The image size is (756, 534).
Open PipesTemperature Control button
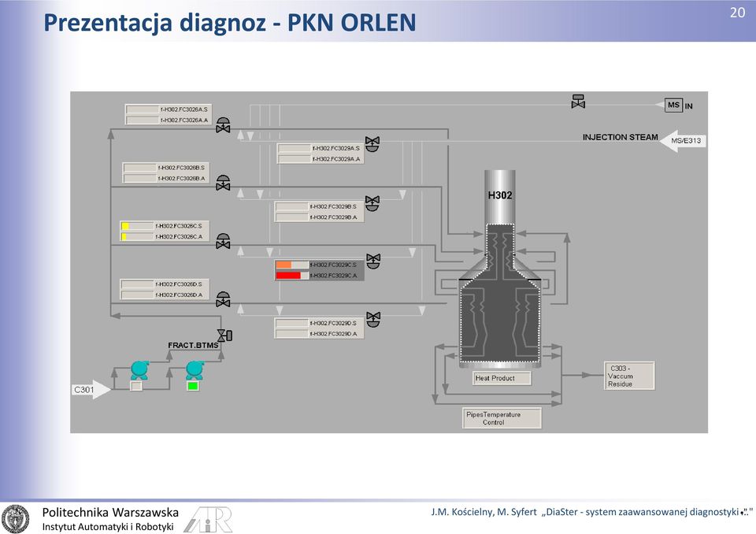point(502,418)
